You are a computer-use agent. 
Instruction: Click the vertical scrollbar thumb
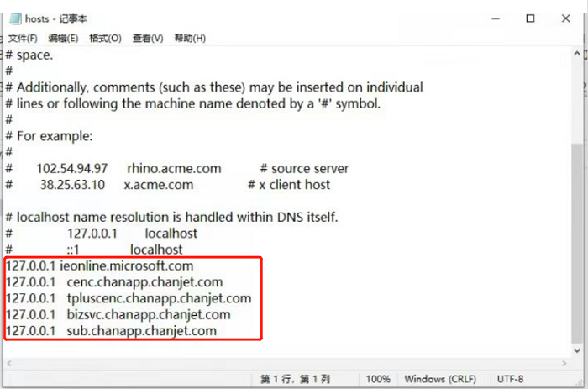click(x=577, y=243)
